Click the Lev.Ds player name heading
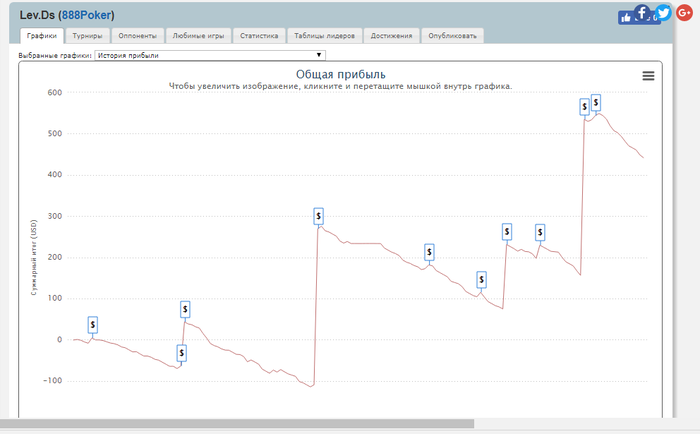This screenshot has height=434, width=700. click(37, 15)
